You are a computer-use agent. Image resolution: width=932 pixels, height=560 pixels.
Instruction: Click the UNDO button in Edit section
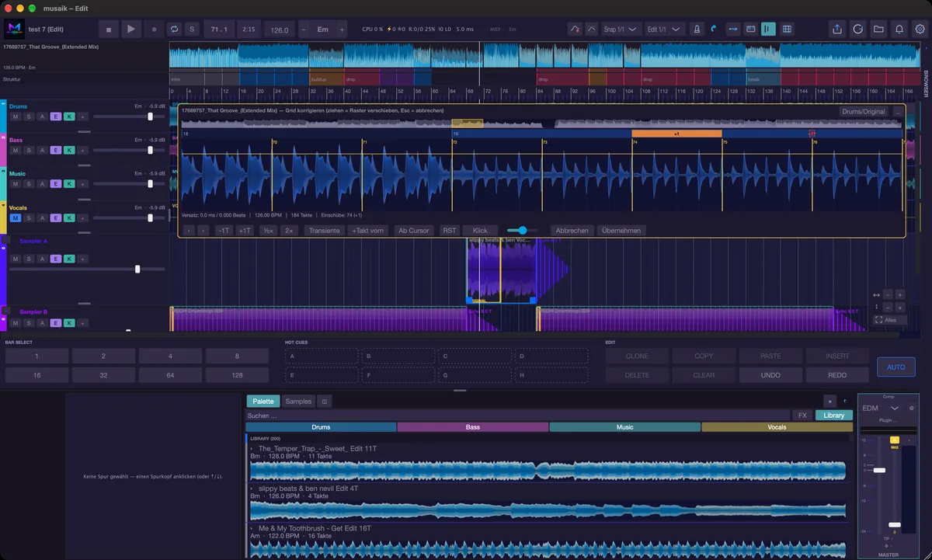coord(770,375)
